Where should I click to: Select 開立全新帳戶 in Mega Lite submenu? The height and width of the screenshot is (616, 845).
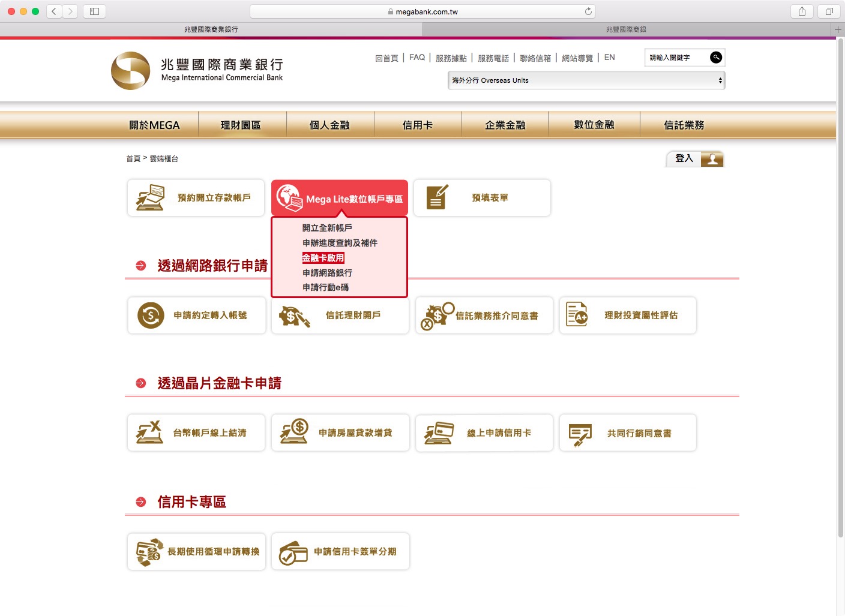click(327, 228)
